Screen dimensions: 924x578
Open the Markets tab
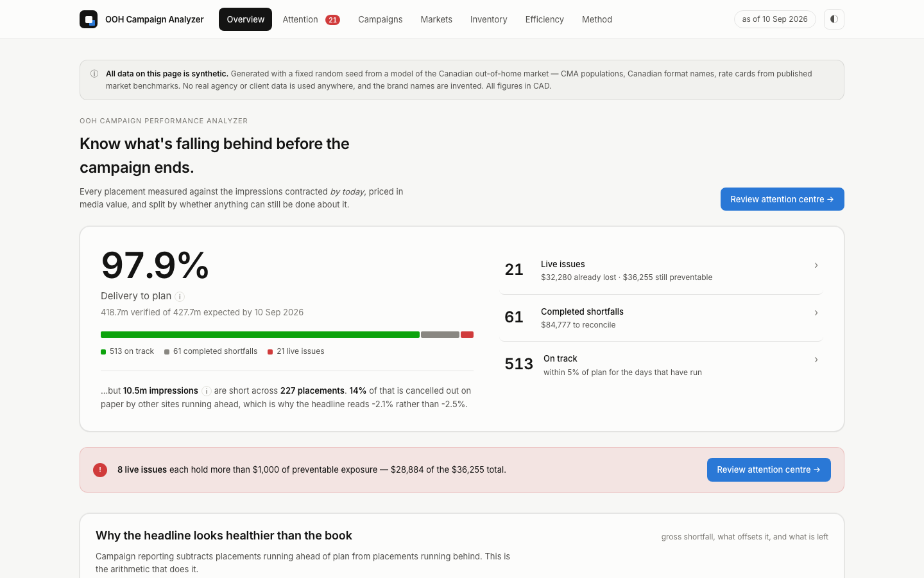point(436,19)
